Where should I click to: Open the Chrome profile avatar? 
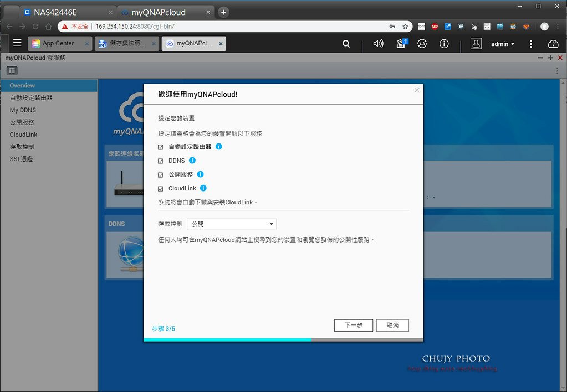[x=544, y=27]
